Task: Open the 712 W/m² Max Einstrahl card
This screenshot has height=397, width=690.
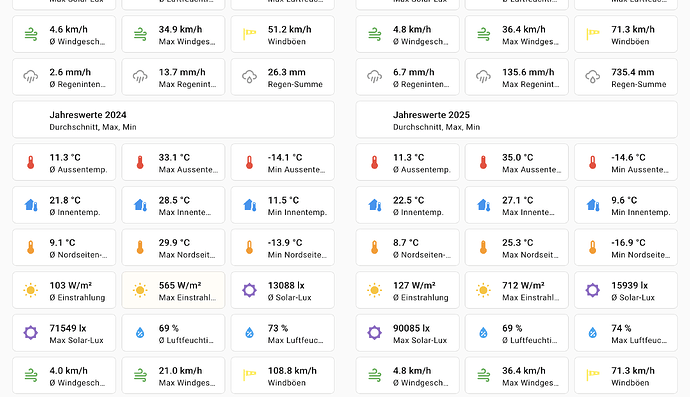Action: pyautogui.click(x=517, y=290)
